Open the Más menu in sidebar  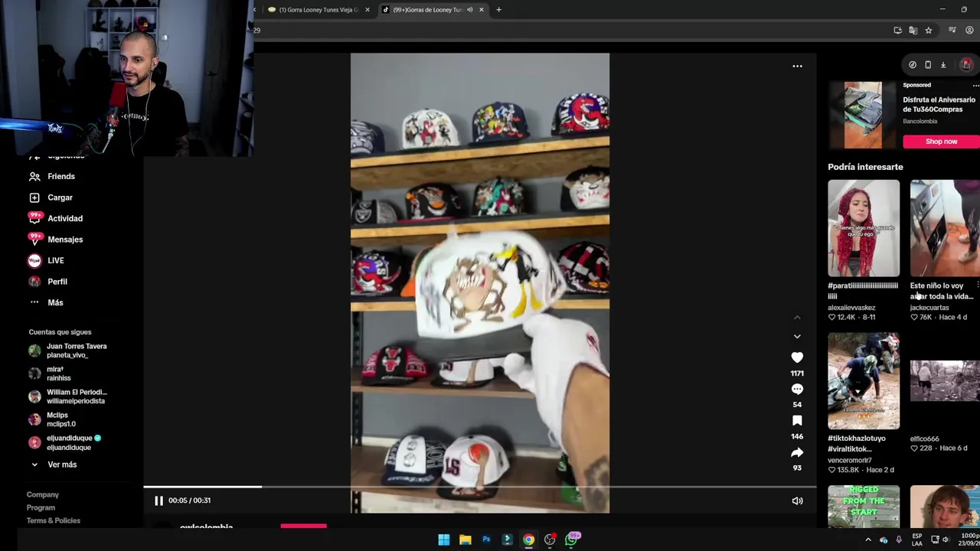(x=46, y=302)
